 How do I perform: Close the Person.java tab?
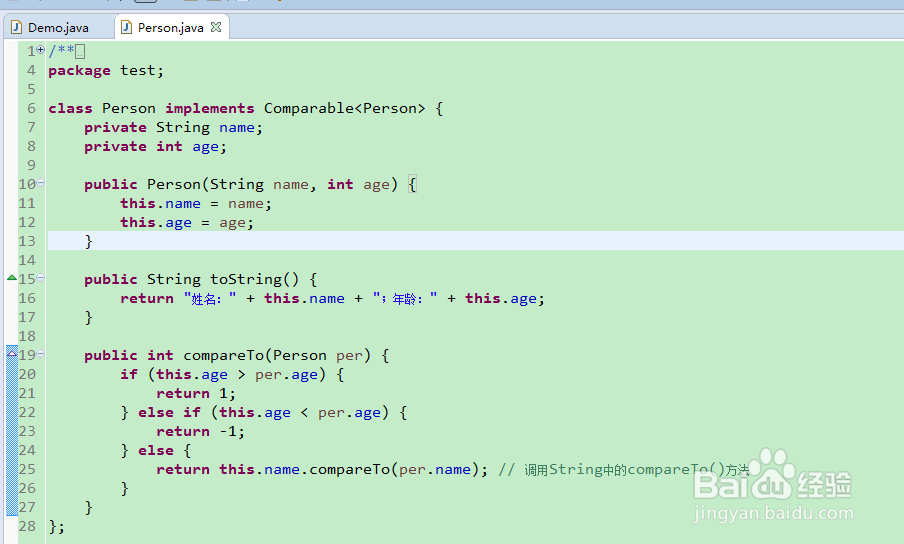216,27
